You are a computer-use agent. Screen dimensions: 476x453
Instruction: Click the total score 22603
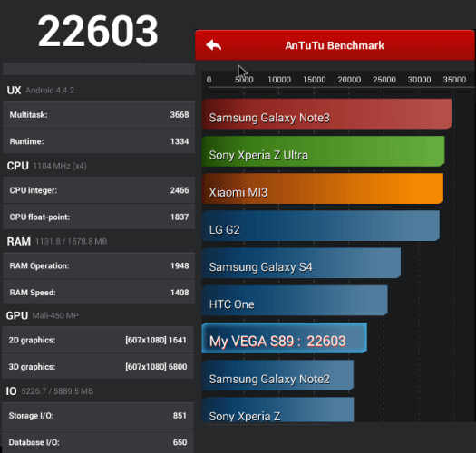click(x=98, y=31)
